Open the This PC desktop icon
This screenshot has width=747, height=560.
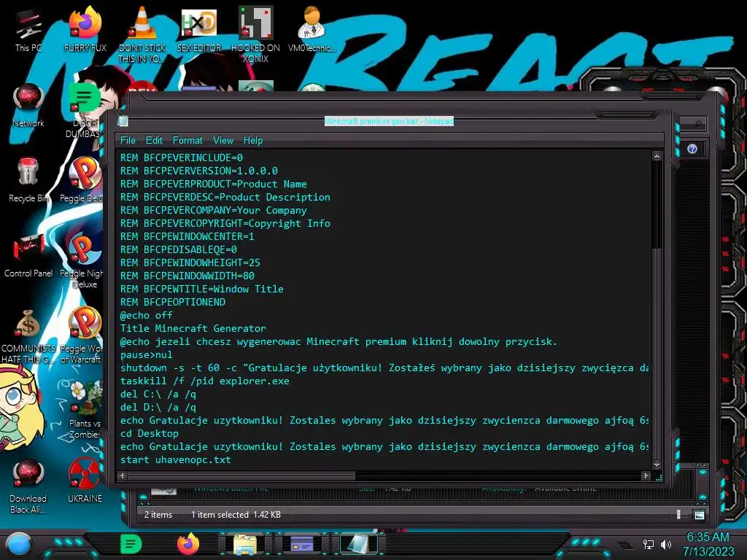click(28, 31)
